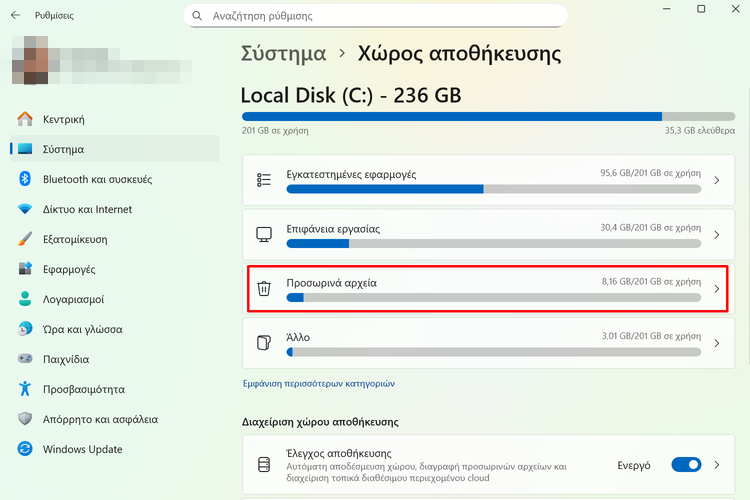Click the Αναζήτηση ρύθμισης search field

375,16
